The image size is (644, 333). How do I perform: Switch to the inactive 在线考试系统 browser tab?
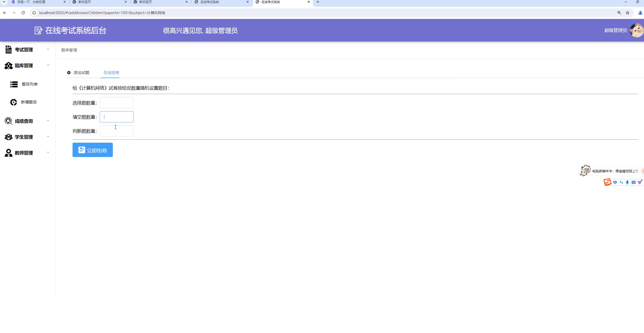pyautogui.click(x=222, y=2)
